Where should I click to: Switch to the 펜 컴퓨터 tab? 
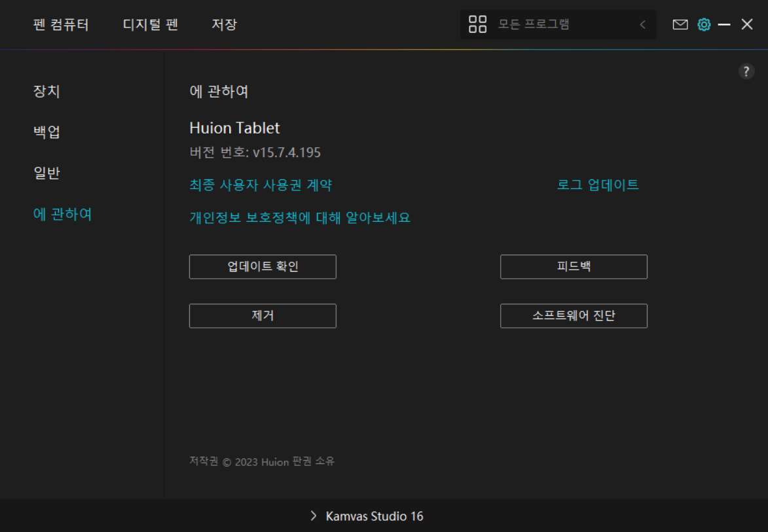[x=61, y=25]
